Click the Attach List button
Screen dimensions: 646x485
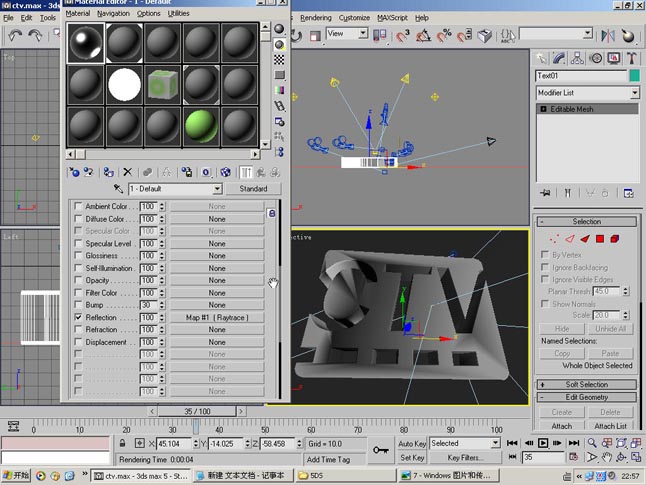[610, 426]
